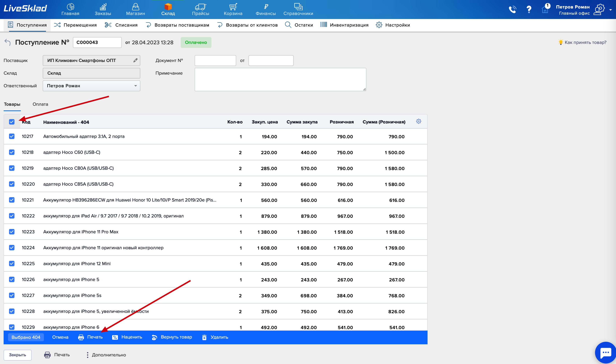The height and width of the screenshot is (364, 616).
Task: Click 'адаптер Hoco C60 (USB-C)' name
Action: (72, 152)
